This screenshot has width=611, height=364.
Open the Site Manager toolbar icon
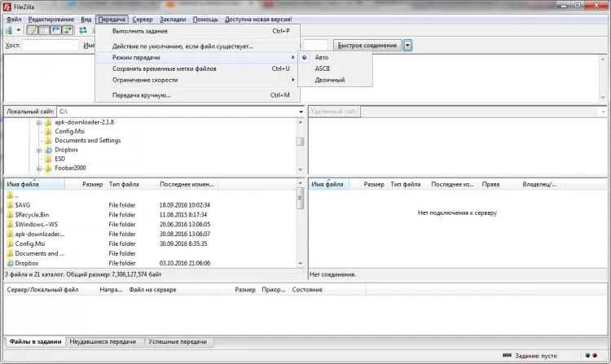pyautogui.click(x=9, y=30)
